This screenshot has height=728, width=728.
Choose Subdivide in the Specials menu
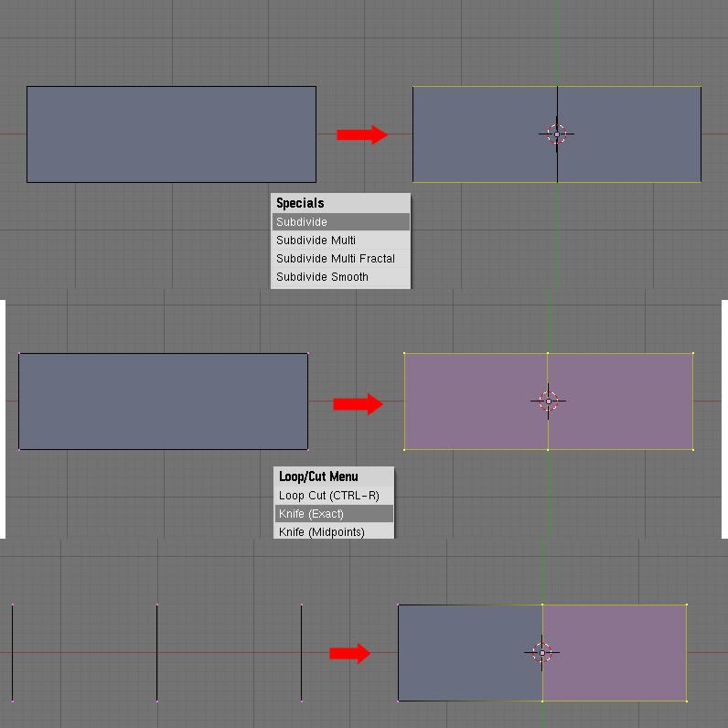coord(341,222)
